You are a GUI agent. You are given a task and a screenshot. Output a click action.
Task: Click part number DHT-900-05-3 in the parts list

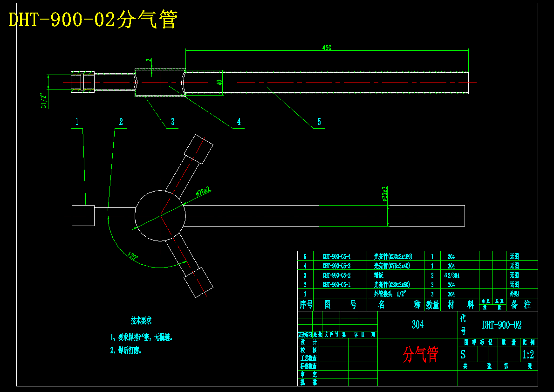[337, 266]
